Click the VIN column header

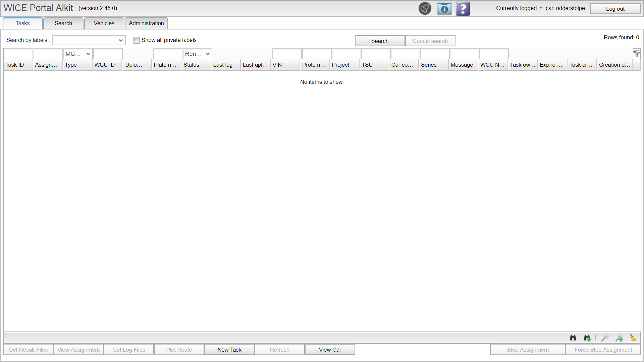pyautogui.click(x=285, y=65)
